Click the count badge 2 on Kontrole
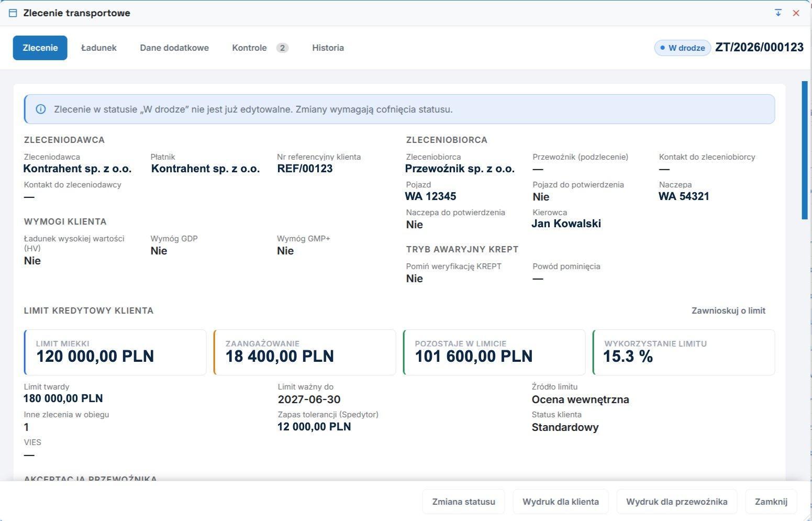Viewport: 812px width, 521px height. 282,48
